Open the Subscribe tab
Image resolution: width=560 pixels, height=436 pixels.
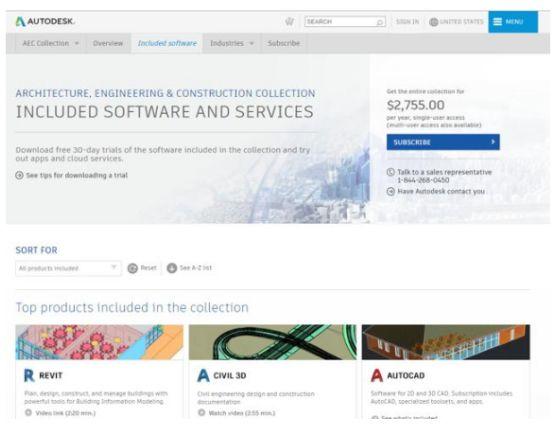click(x=284, y=43)
